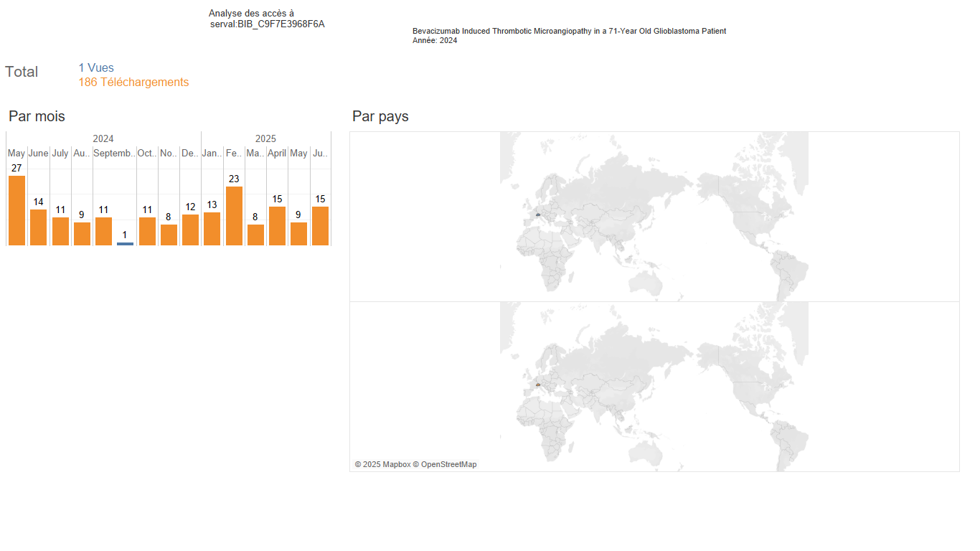Click the value label 14 above June bar
Viewport: 980px width, 551px height.
(x=38, y=202)
